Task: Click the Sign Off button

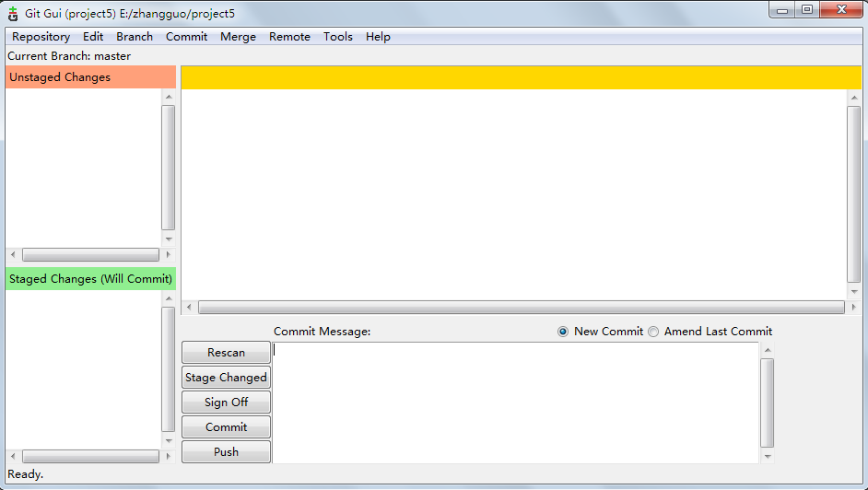Action: click(x=226, y=402)
